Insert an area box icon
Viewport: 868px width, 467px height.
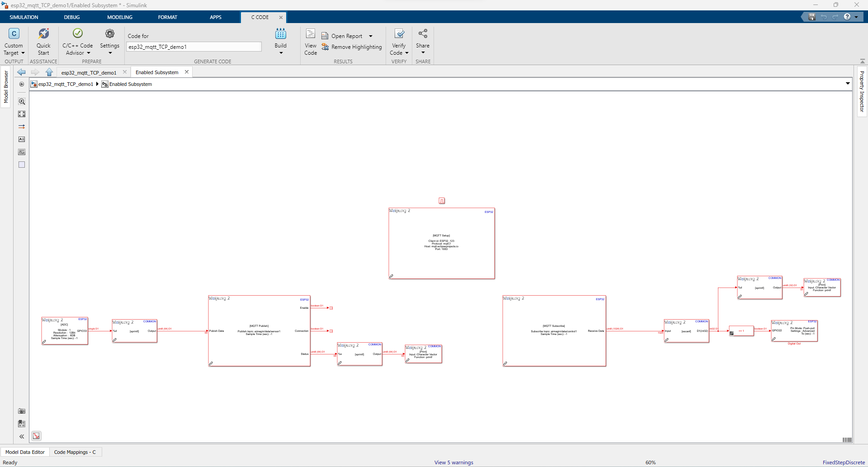click(22, 165)
